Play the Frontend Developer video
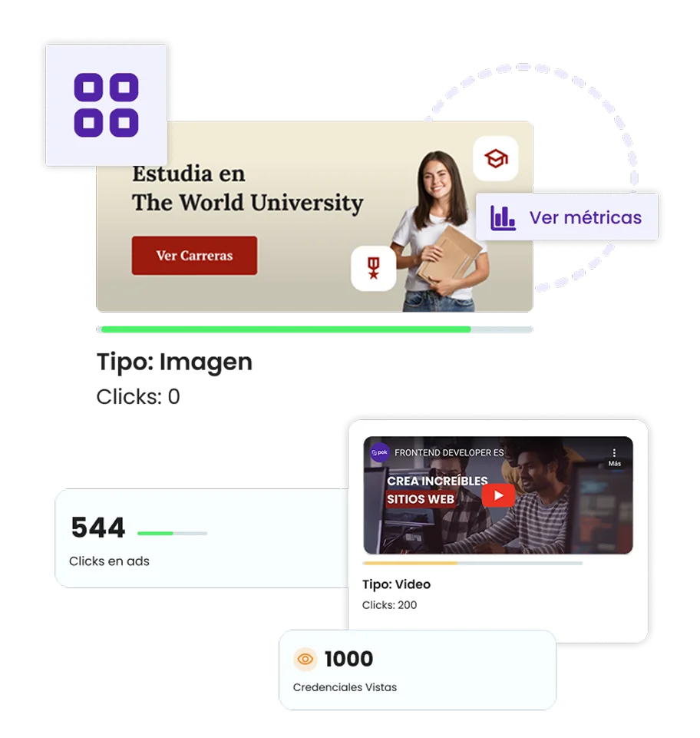Image resolution: width=700 pixels, height=738 pixels. (498, 495)
